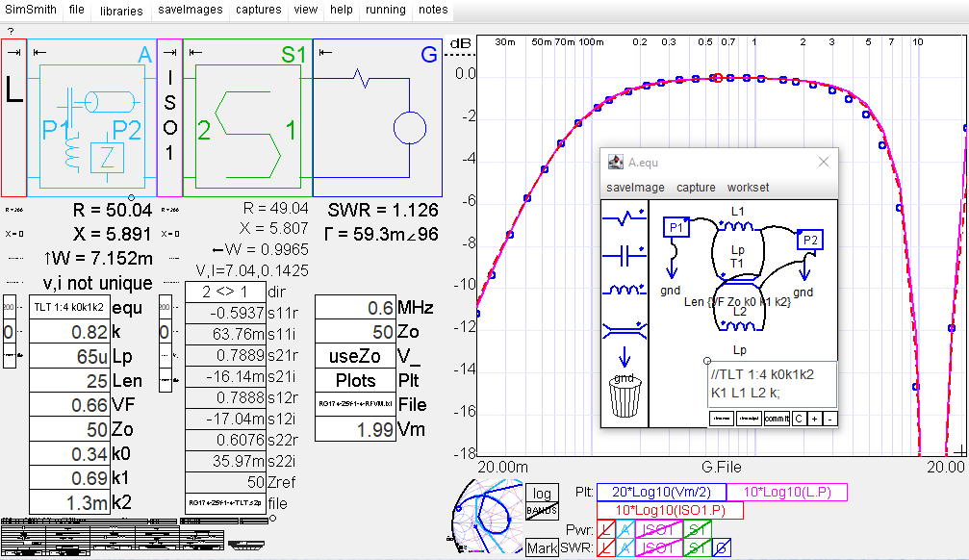Screen dimensions: 969x560
Task: Edit the 20*Log10(Vm/2) plot expression
Action: pyautogui.click(x=661, y=492)
